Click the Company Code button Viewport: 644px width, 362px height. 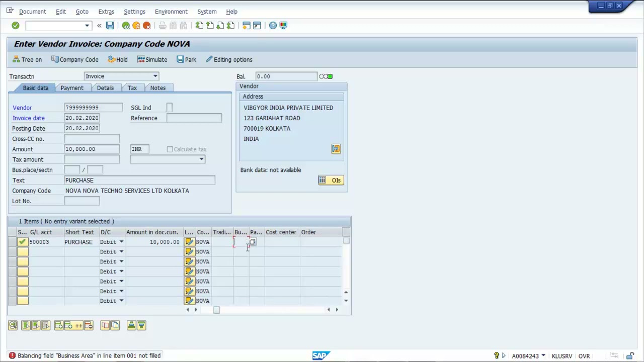(74, 59)
